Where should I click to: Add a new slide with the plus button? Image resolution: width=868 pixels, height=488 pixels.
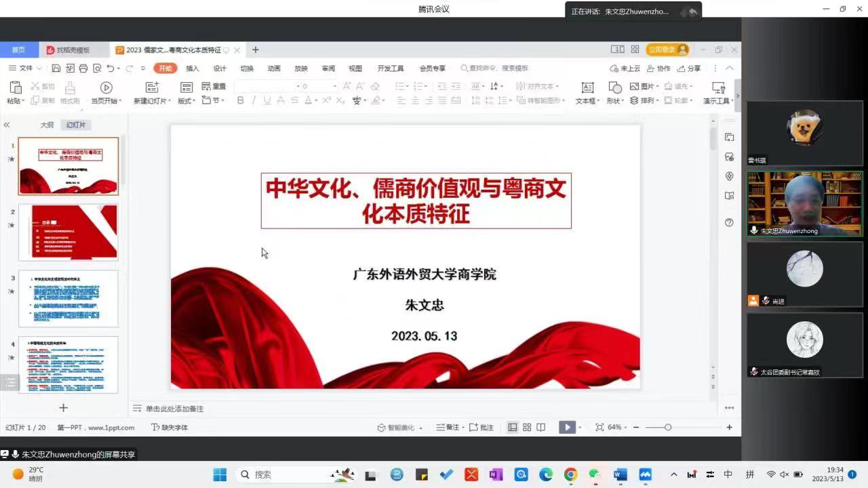(x=63, y=407)
